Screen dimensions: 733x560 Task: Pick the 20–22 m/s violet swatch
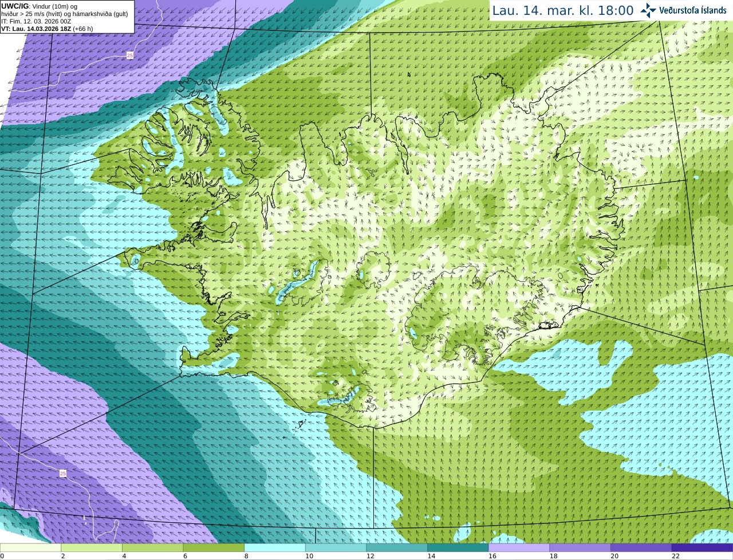(x=641, y=547)
